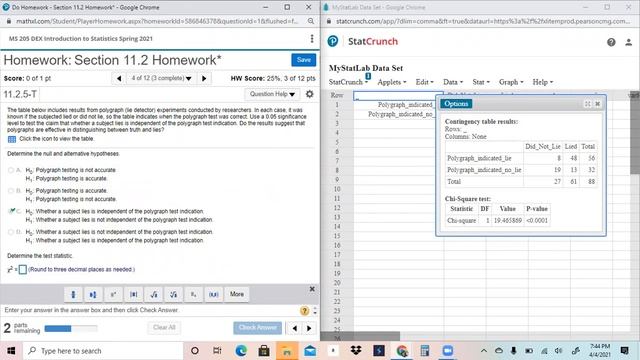
Task: Click the Save button on homework page
Action: click(x=304, y=60)
